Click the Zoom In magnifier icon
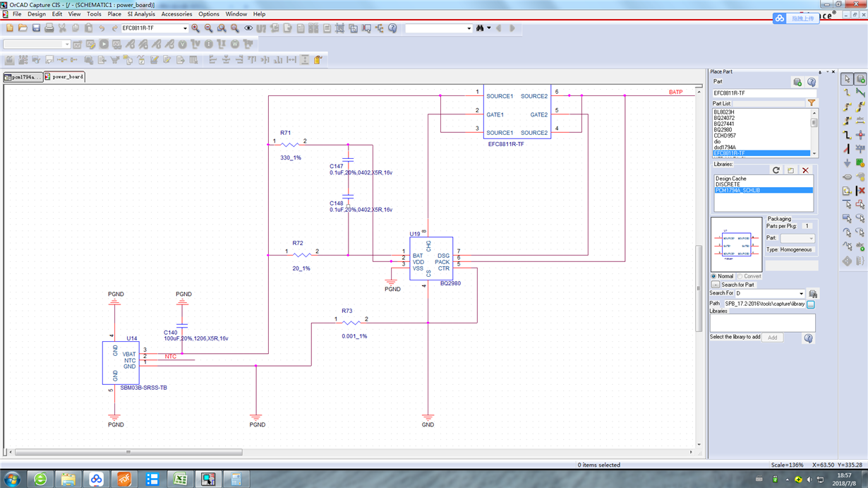This screenshot has height=488, width=868. click(x=195, y=28)
